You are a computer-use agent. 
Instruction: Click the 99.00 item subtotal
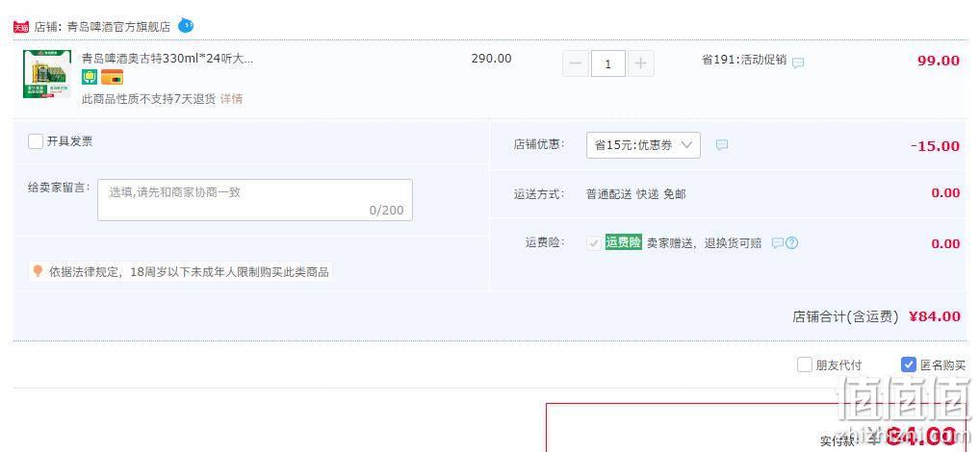[x=939, y=61]
